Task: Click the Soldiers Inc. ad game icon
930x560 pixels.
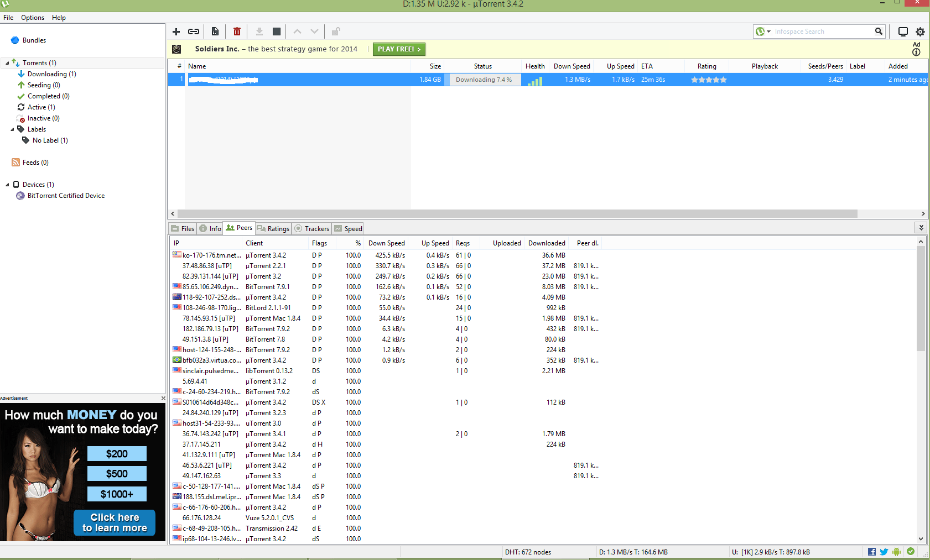Action: pos(176,49)
